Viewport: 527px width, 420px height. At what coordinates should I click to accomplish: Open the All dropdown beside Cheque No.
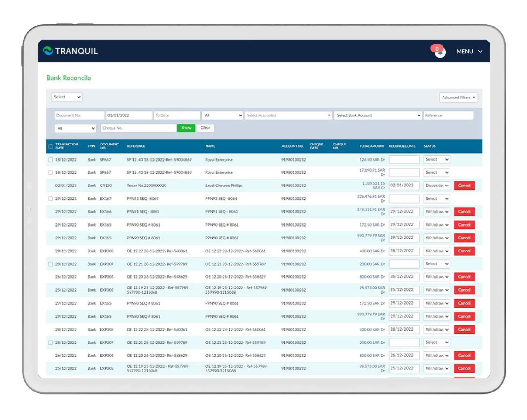76,128
